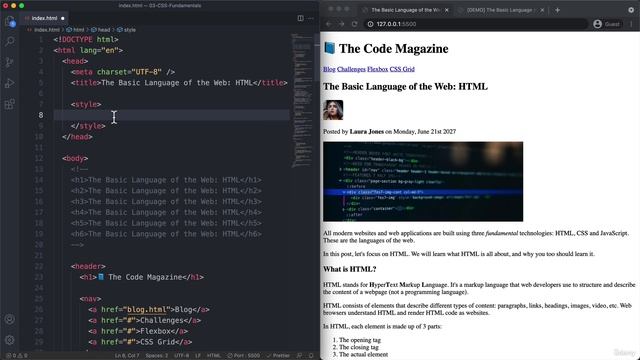Viewport: 640px width, 360px height.
Task: Place cursor on empty line 8
Action: pos(171,115)
